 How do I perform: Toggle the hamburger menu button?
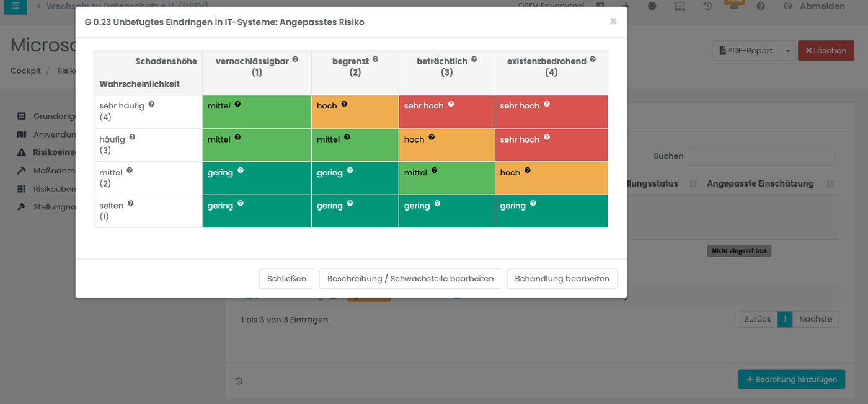pyautogui.click(x=15, y=6)
